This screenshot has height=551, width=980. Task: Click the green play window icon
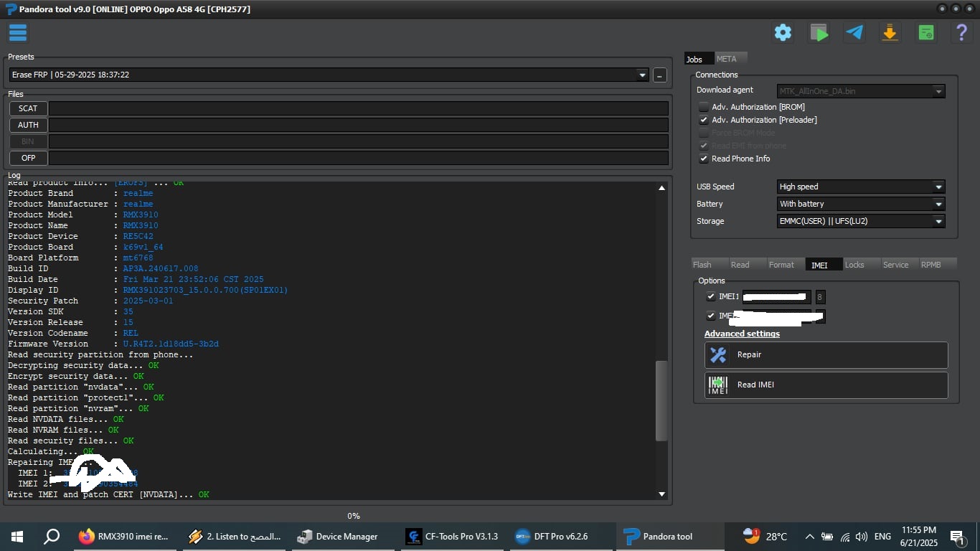[x=819, y=32]
